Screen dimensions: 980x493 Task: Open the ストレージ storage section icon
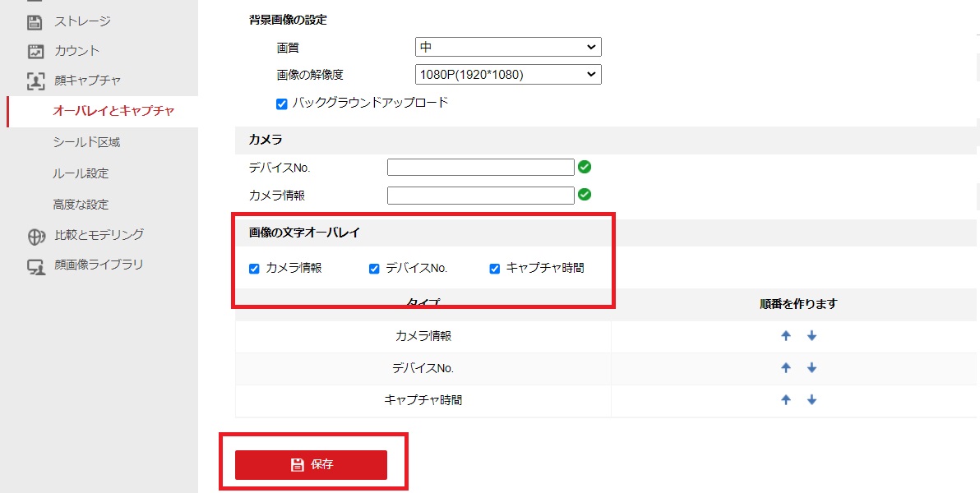point(34,21)
